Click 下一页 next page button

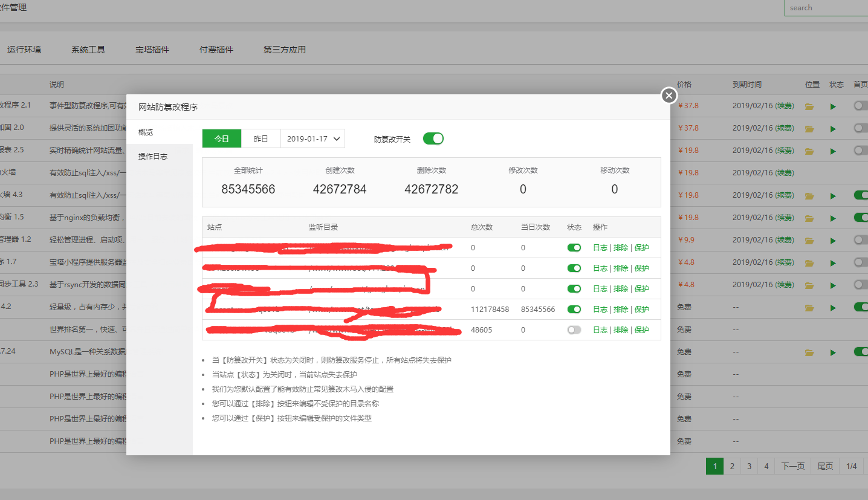coord(793,466)
